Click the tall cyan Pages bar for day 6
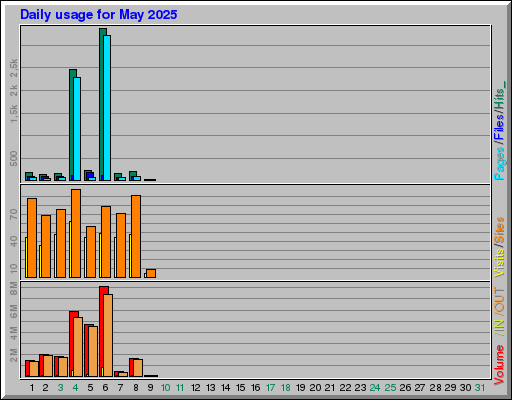The width and height of the screenshot is (512, 400). [107, 108]
